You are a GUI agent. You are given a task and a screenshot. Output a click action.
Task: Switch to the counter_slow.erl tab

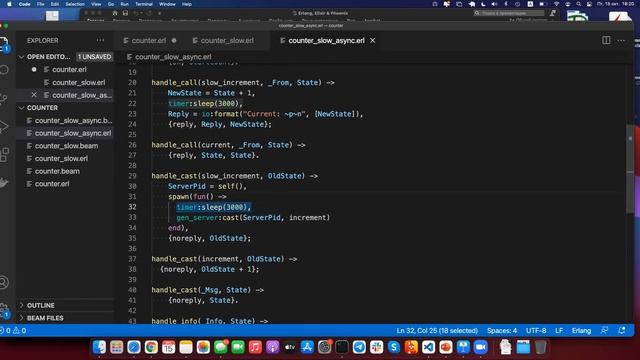(227, 40)
